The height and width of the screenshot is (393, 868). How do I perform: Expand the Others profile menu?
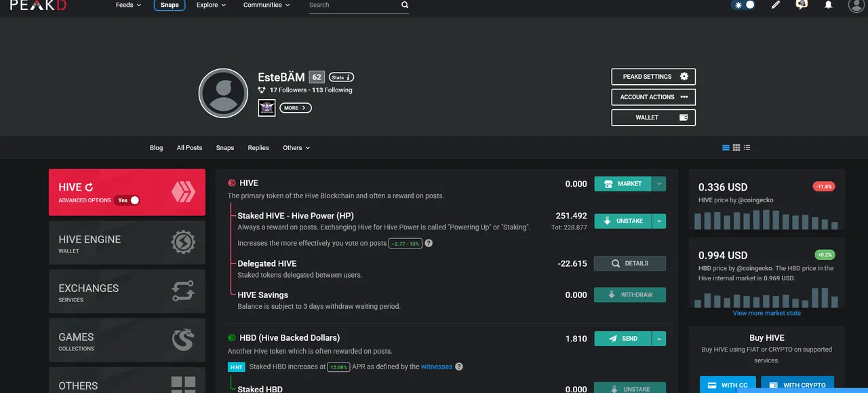[296, 148]
